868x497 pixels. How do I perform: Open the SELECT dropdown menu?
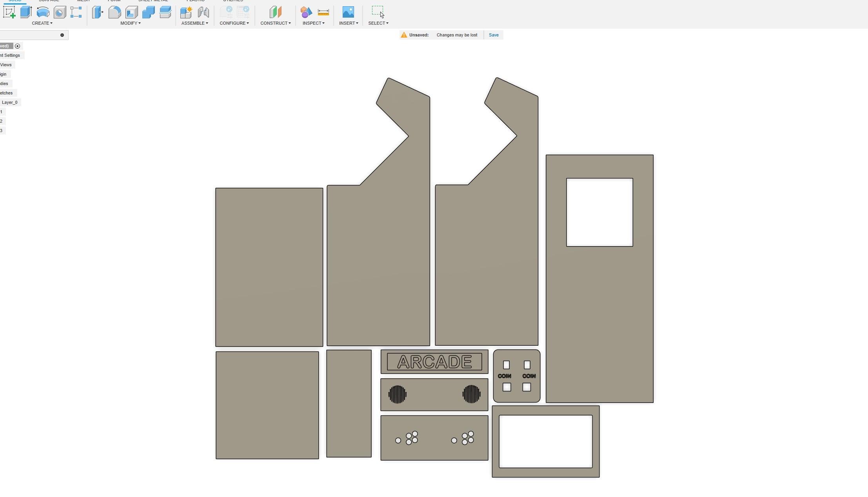pos(378,23)
